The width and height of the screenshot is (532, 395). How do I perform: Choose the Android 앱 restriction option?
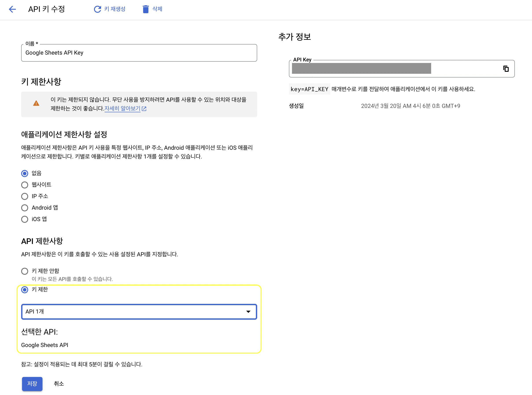click(25, 208)
